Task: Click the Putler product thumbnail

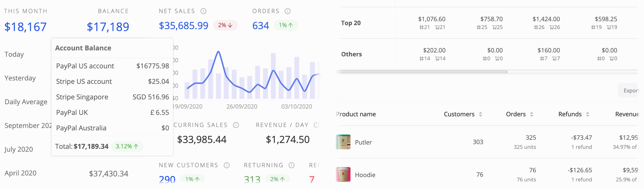Action: coord(343,142)
